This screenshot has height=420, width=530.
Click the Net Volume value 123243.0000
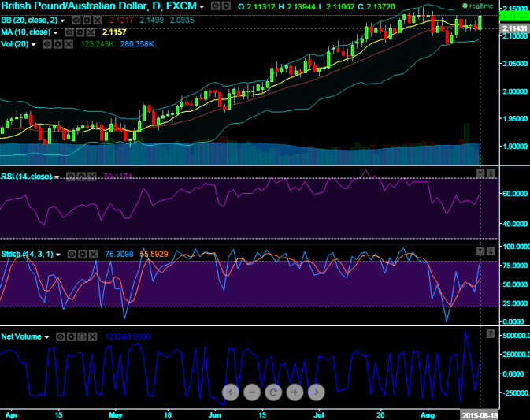click(x=128, y=336)
